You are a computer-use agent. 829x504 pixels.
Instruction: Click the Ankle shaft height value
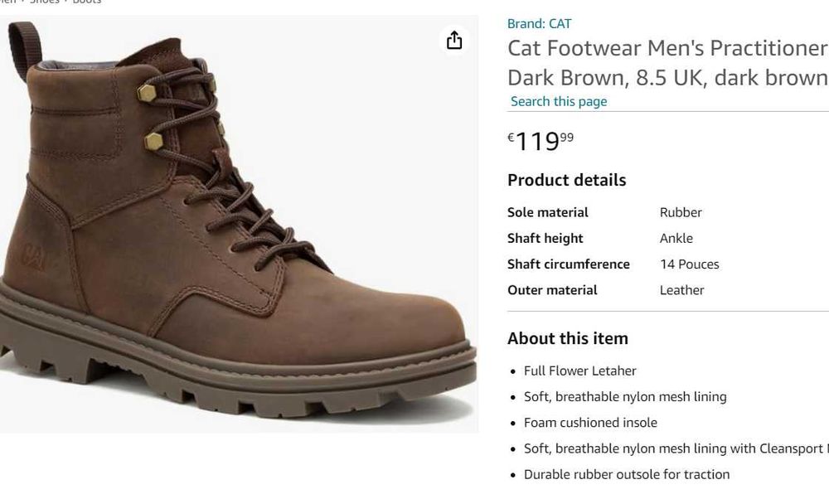[676, 238]
